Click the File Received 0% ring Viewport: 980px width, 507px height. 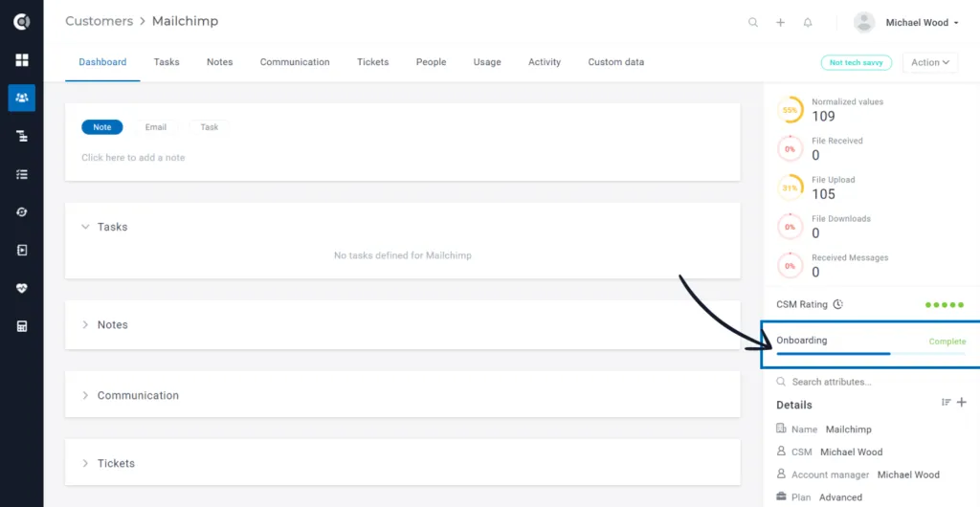pyautogui.click(x=790, y=148)
